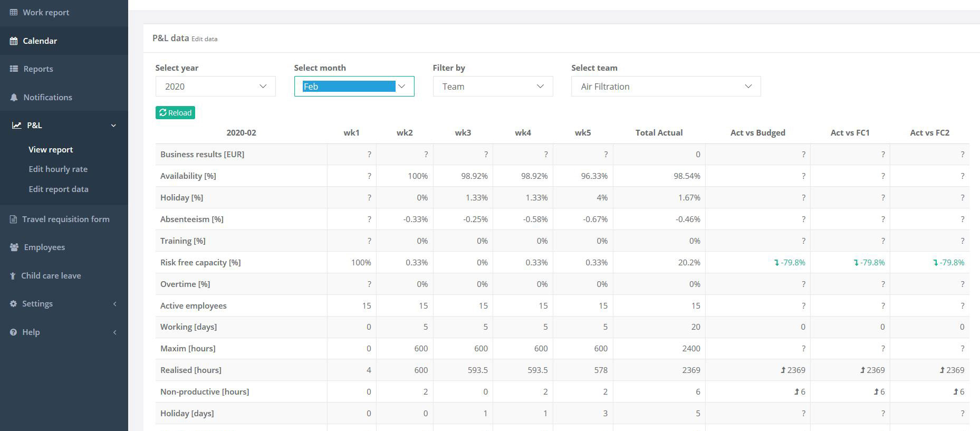Open the Filter by Team dropdown
Image resolution: width=980 pixels, height=431 pixels.
pos(493,87)
